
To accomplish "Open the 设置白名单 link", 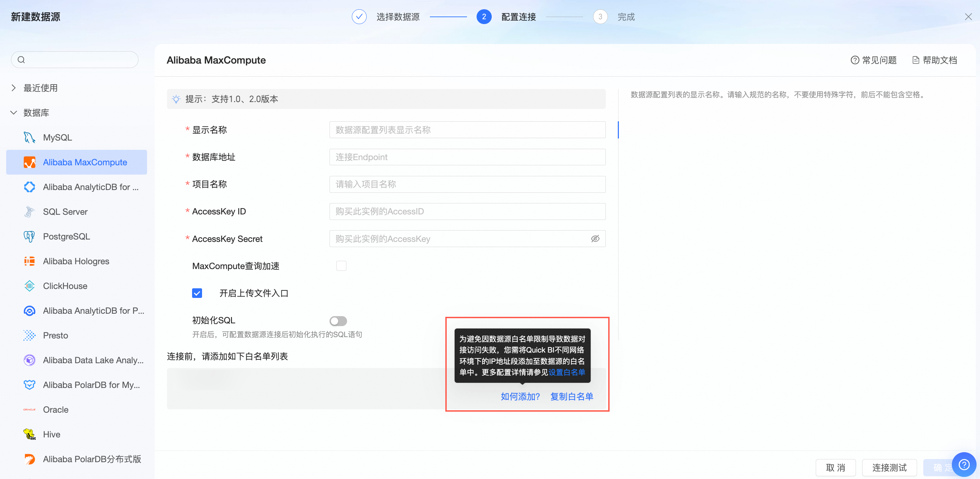I will tap(567, 372).
